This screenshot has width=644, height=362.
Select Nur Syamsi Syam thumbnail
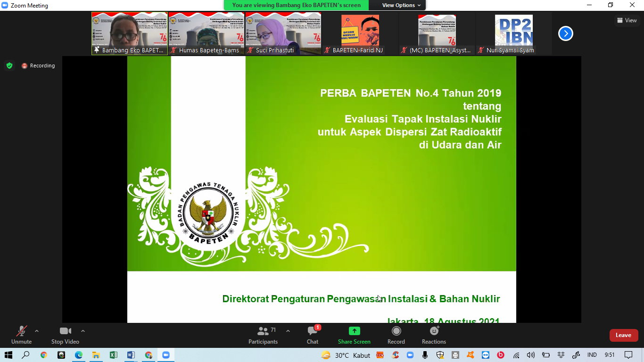coord(514,33)
